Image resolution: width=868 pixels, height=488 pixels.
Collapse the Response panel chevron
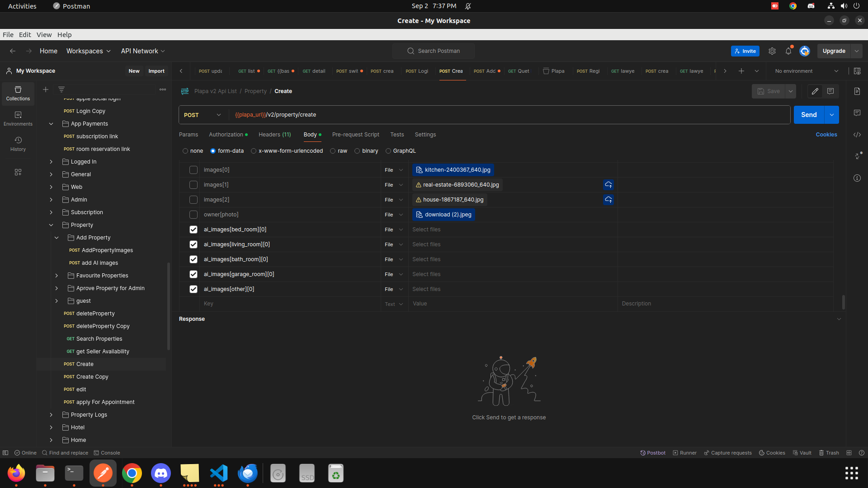pyautogui.click(x=839, y=319)
